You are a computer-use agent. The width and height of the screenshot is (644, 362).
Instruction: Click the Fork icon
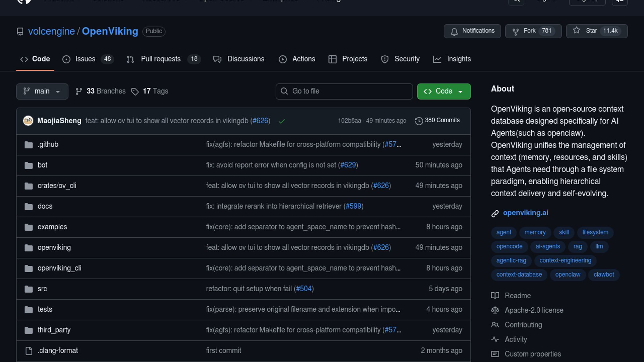(516, 32)
